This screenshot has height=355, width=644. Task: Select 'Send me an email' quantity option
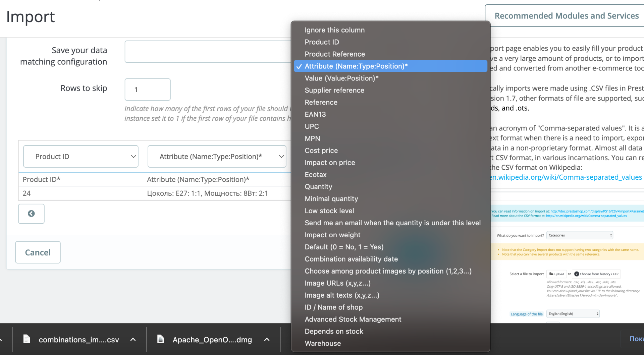(x=390, y=223)
